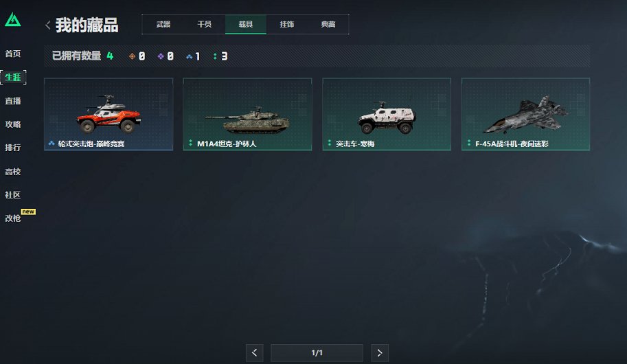The width and height of the screenshot is (627, 364).
Task: Select the M1A4坦克-护林人 tank card
Action: tap(247, 115)
